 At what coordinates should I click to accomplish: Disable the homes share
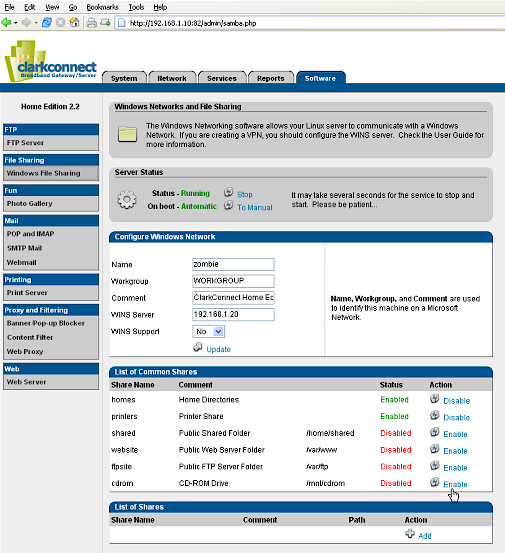click(456, 401)
